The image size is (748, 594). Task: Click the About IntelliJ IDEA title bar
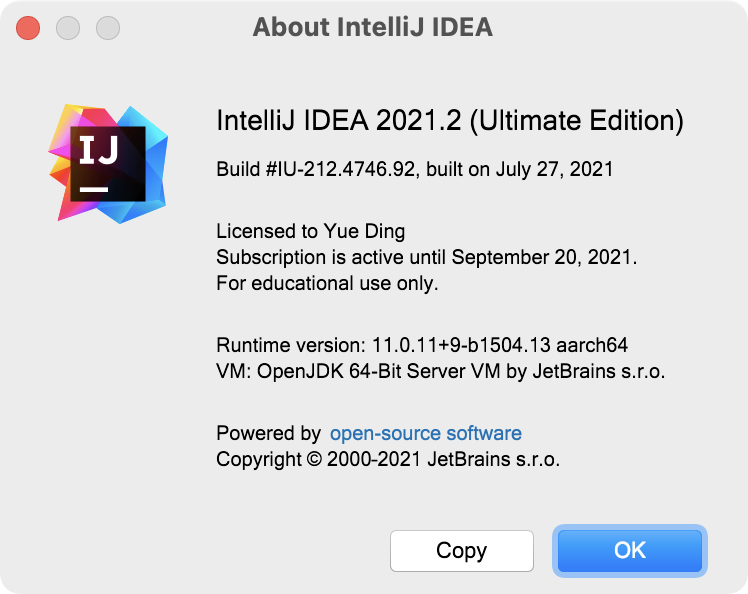click(373, 27)
